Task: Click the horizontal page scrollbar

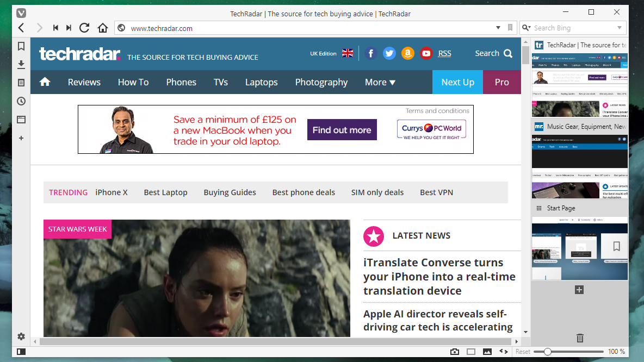Action: coord(275,341)
